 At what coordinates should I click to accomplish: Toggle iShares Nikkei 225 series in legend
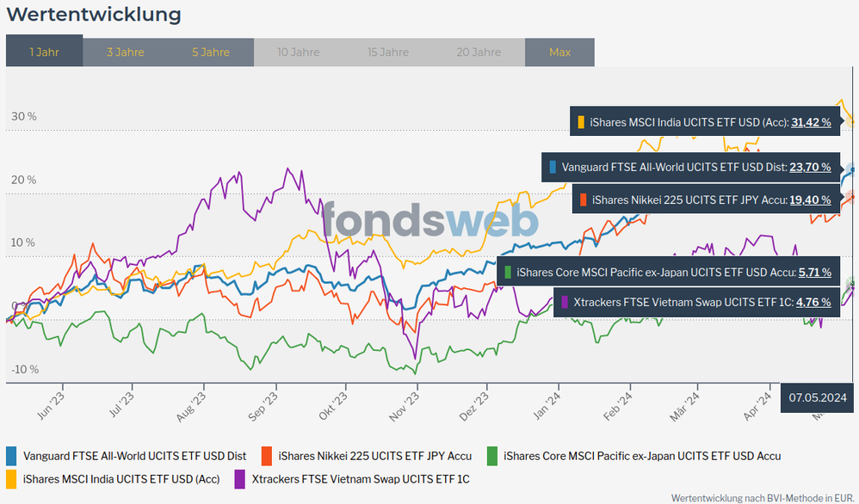click(x=375, y=456)
